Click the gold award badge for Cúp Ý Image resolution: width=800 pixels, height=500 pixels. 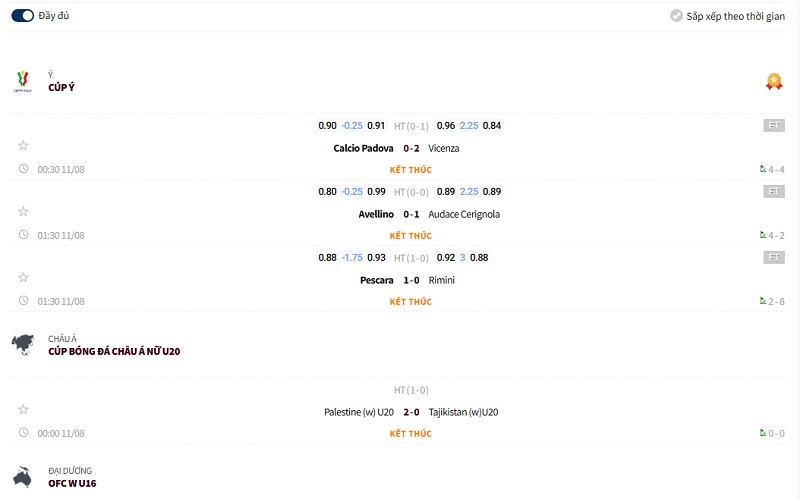773,82
